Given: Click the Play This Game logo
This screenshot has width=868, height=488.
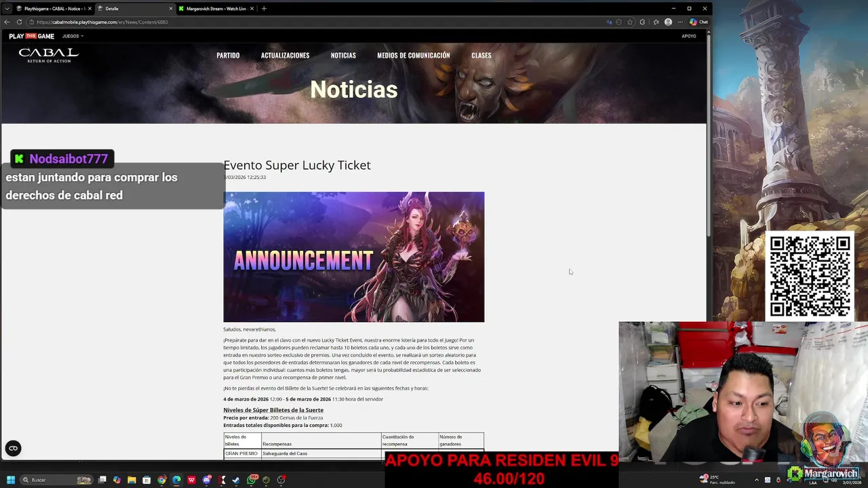Looking at the screenshot, I should click(31, 36).
